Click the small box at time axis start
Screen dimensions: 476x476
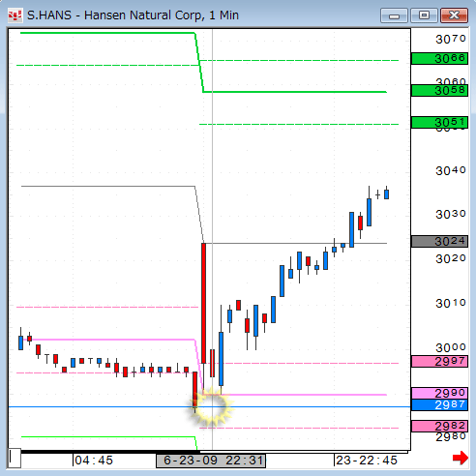pos(15,458)
